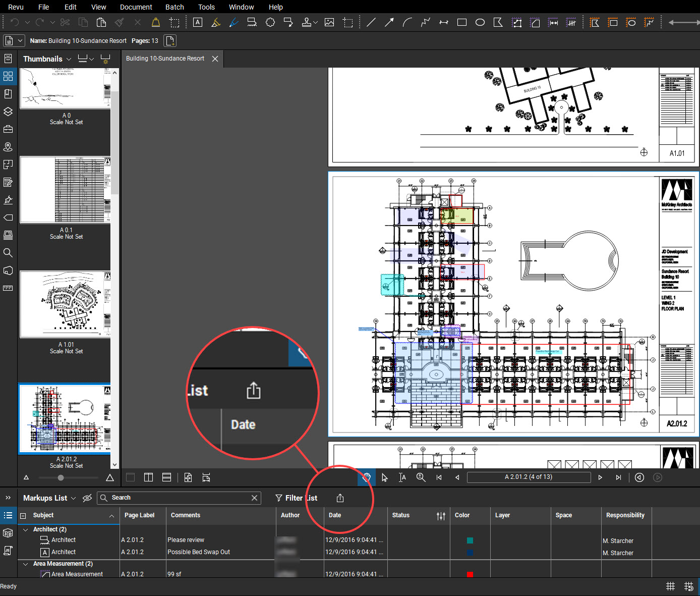This screenshot has width=700, height=596.
Task: Select the purple Perimeter measurement tool
Action: click(517, 22)
